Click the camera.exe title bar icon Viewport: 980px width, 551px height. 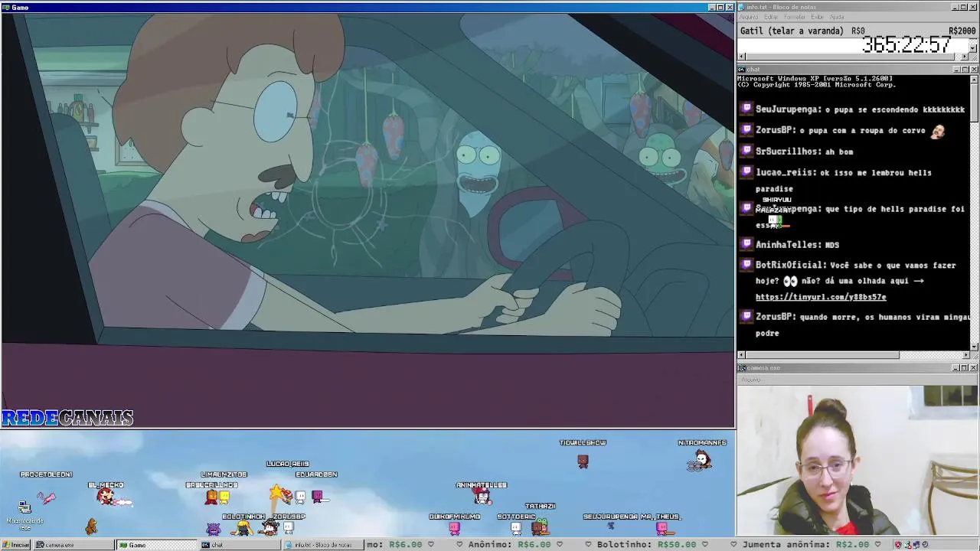742,368
